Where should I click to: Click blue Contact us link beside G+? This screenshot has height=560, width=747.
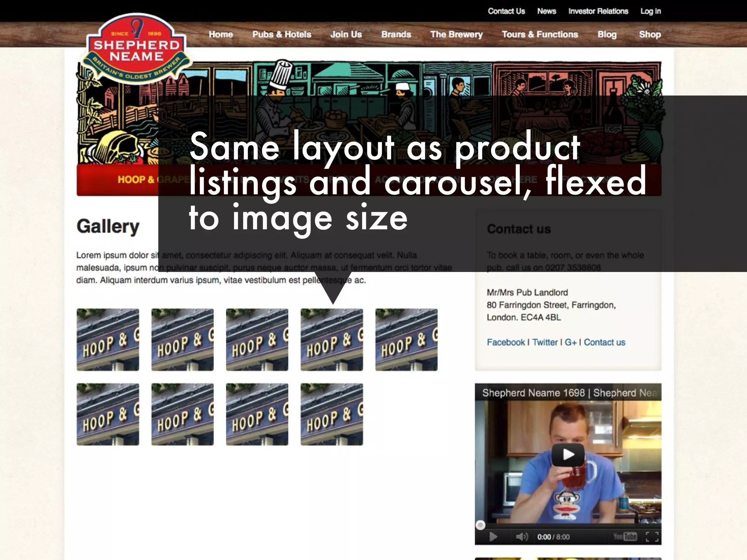[604, 342]
